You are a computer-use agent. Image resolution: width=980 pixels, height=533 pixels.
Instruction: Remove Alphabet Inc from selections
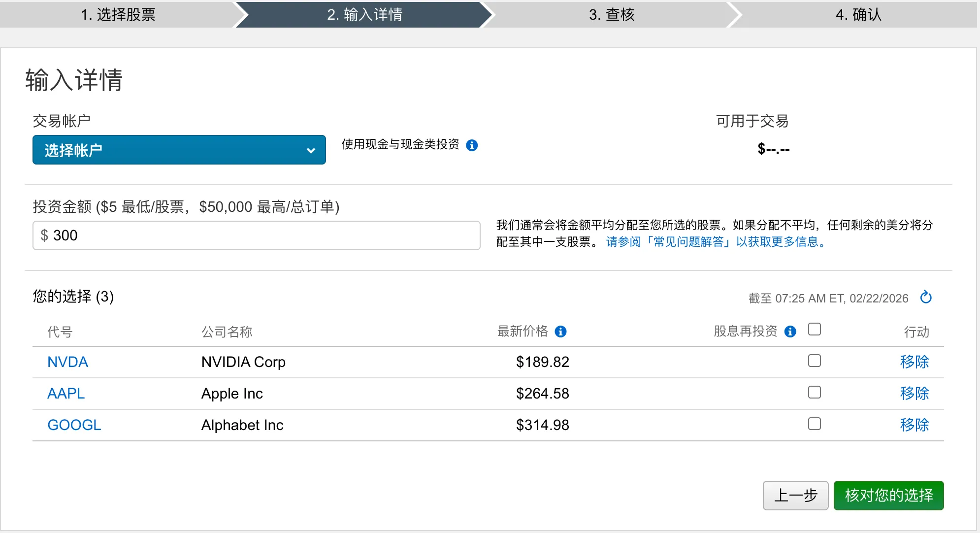click(x=914, y=425)
